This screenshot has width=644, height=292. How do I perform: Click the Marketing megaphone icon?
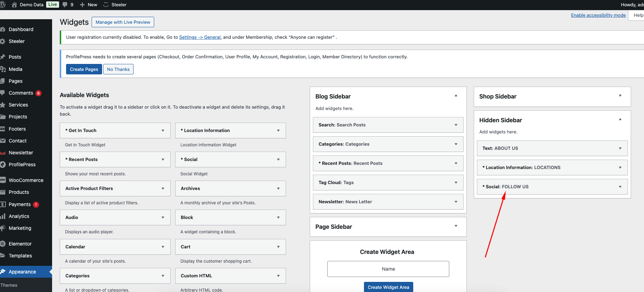point(3,228)
